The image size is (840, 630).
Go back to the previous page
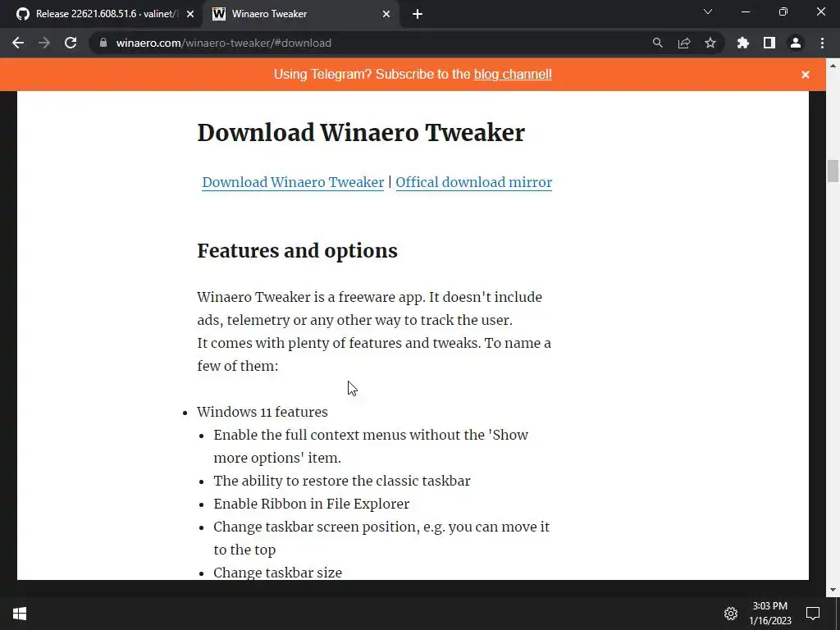(x=18, y=43)
